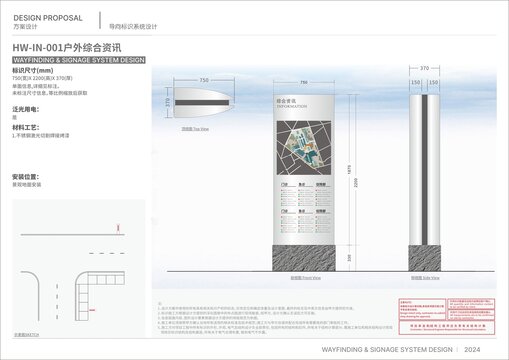Click the 综合资讯 INFORMATION title on the sign
This screenshot has height=360, width=509.
click(x=292, y=103)
